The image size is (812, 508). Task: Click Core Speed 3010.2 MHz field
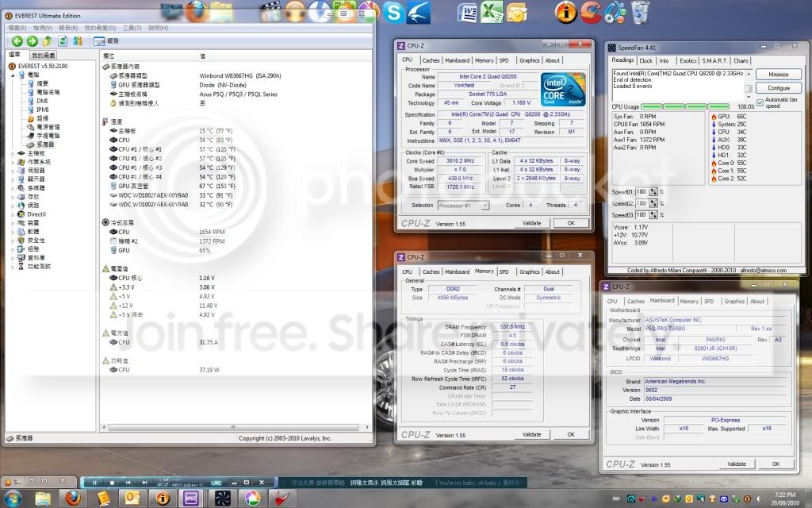461,161
